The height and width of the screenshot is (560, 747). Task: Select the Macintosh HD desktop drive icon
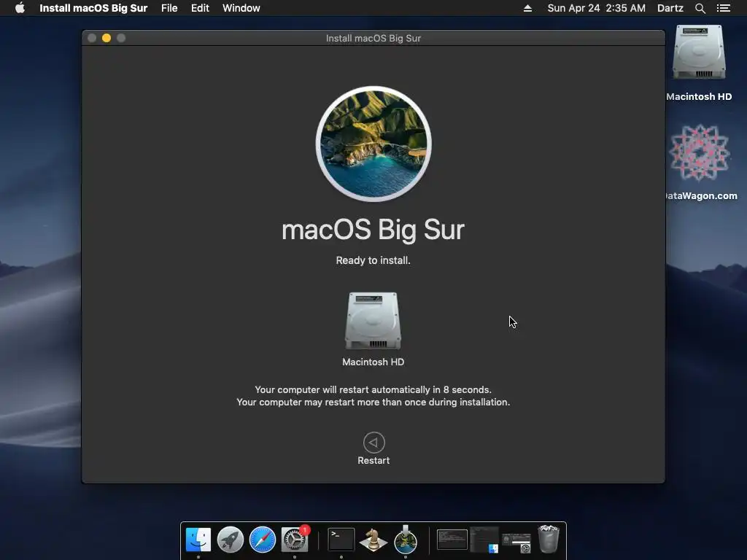(699, 52)
